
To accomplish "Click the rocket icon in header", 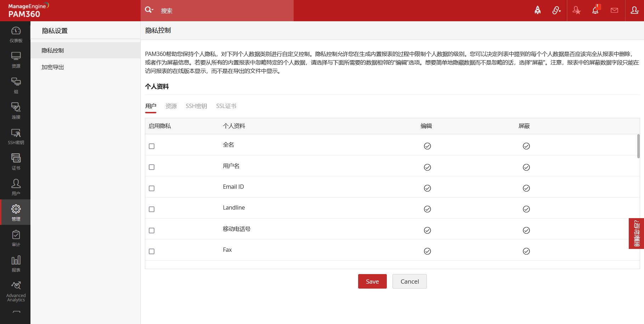I will [537, 10].
